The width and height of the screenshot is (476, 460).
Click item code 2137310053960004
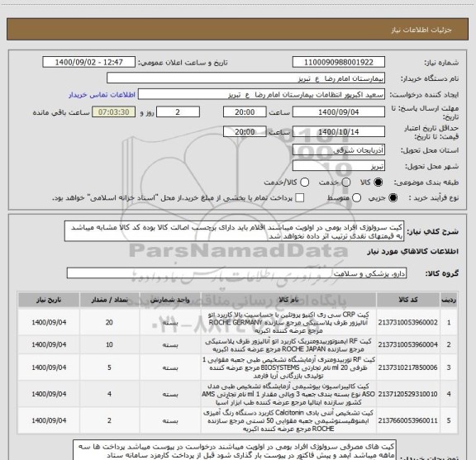[408, 344]
